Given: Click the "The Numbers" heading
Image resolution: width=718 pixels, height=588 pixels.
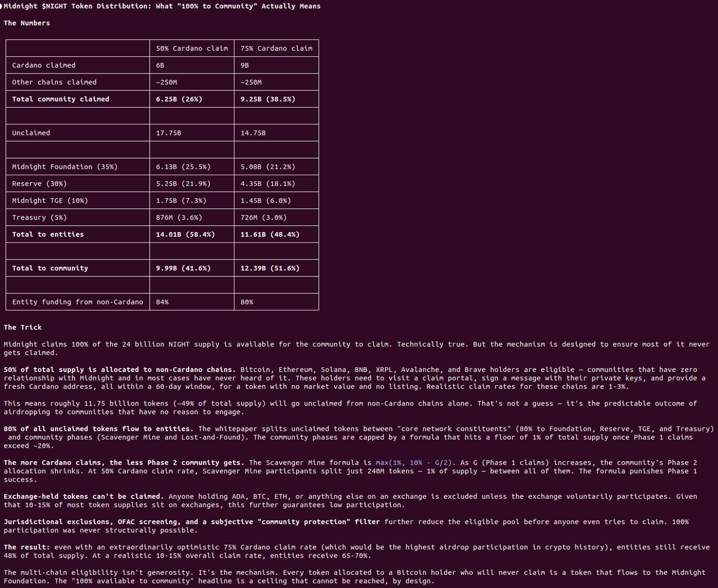Looking at the screenshot, I should pos(27,23).
